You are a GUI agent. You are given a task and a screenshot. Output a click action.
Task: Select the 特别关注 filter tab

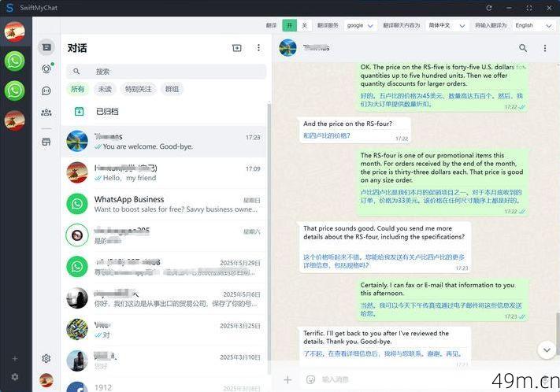(138, 89)
